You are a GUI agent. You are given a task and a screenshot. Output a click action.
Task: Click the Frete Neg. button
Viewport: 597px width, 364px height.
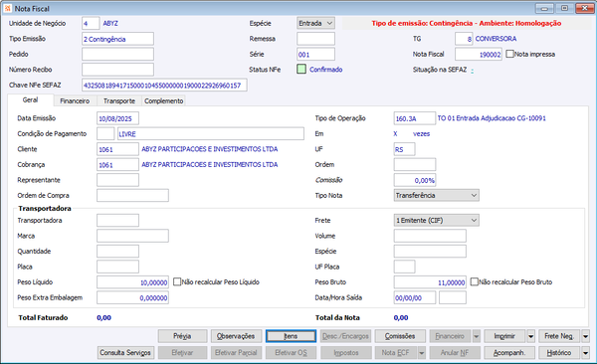559,336
